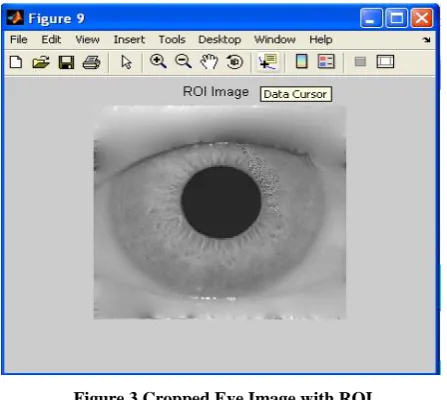Insert a colorbar using the toolbar icon

pyautogui.click(x=302, y=62)
